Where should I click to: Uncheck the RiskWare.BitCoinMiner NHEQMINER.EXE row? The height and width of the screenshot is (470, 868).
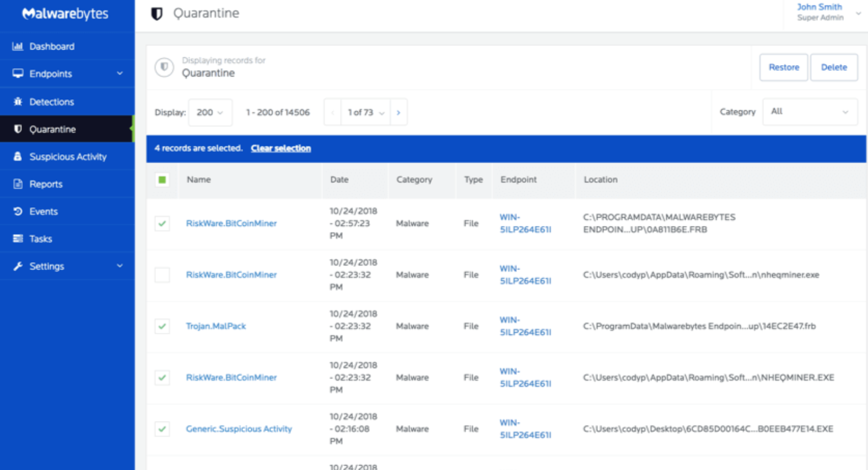coord(162,377)
